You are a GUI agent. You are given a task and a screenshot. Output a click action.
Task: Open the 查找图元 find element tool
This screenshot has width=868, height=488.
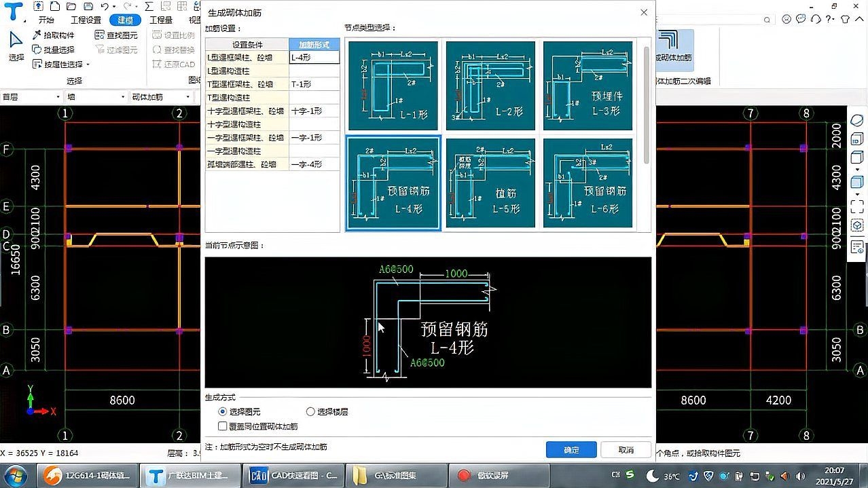click(121, 35)
